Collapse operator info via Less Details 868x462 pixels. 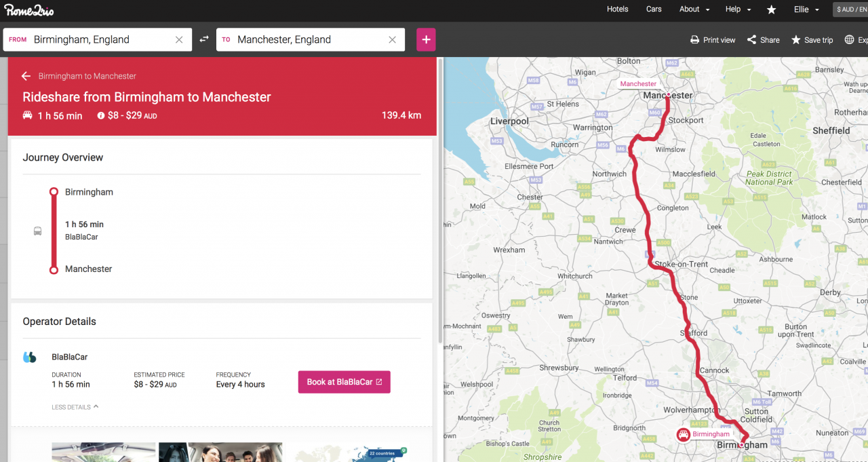click(75, 407)
